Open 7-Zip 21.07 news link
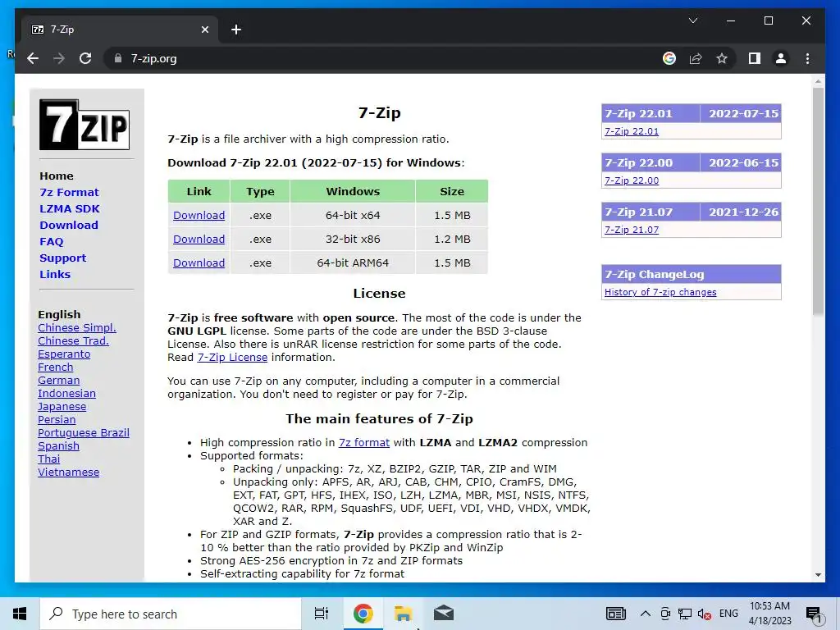This screenshot has height=630, width=840. coord(632,230)
